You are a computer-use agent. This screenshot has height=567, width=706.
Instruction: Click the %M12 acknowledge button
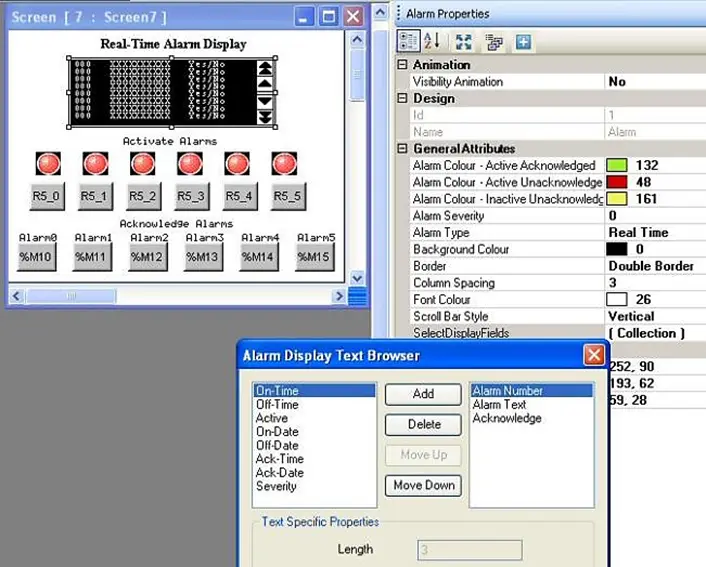point(148,257)
